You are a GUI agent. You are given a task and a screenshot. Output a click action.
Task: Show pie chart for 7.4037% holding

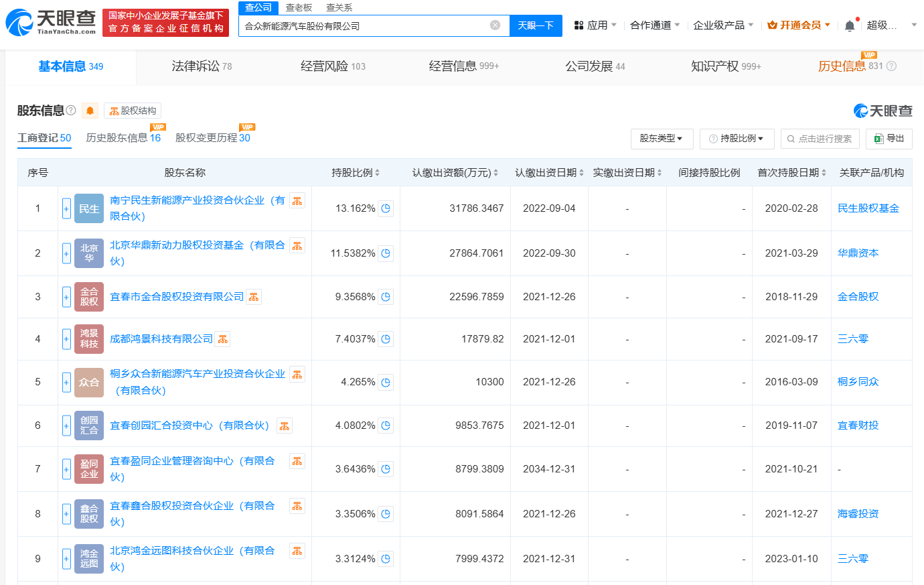point(386,339)
